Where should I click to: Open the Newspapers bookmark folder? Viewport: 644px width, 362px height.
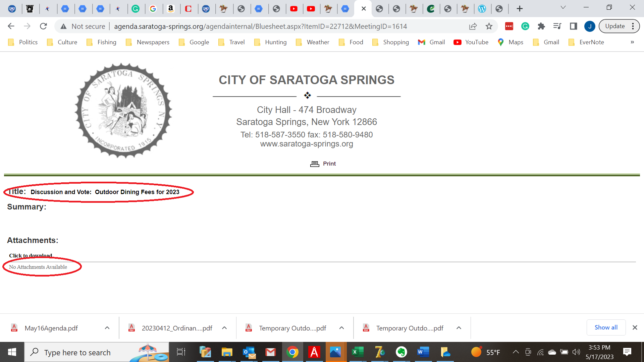148,42
